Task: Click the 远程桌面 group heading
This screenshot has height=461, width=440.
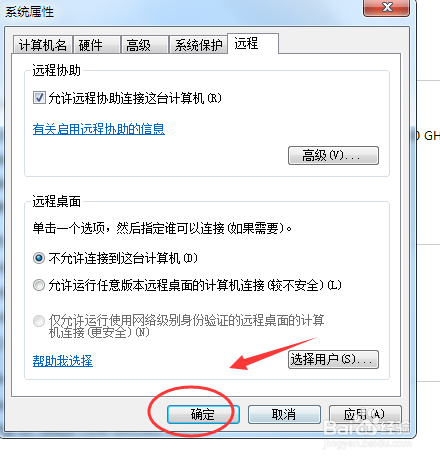Action: pyautogui.click(x=56, y=201)
